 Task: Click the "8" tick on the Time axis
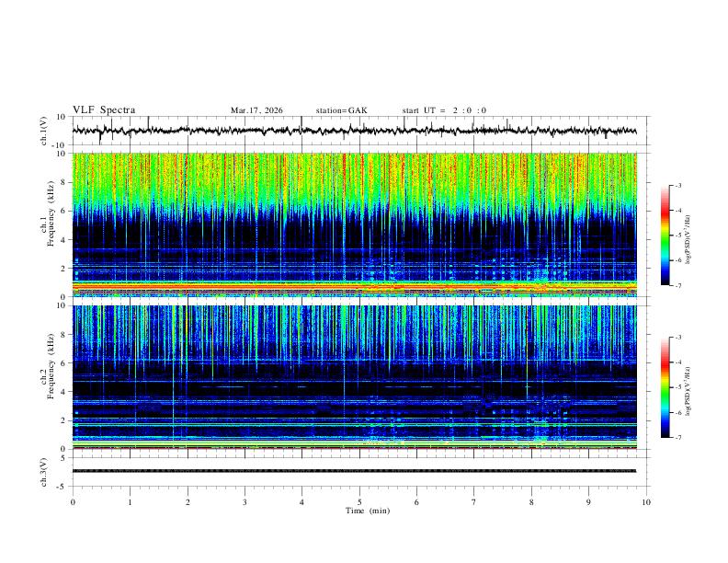click(531, 502)
